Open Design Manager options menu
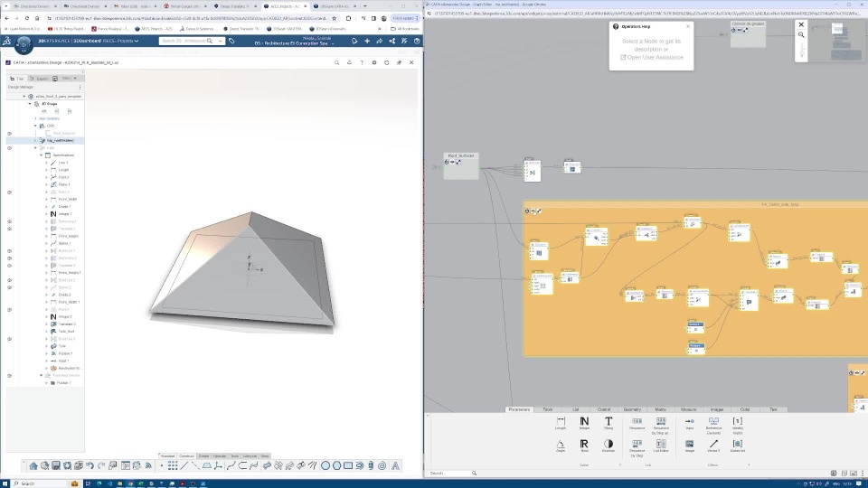Image resolution: width=868 pixels, height=488 pixels. click(80, 87)
